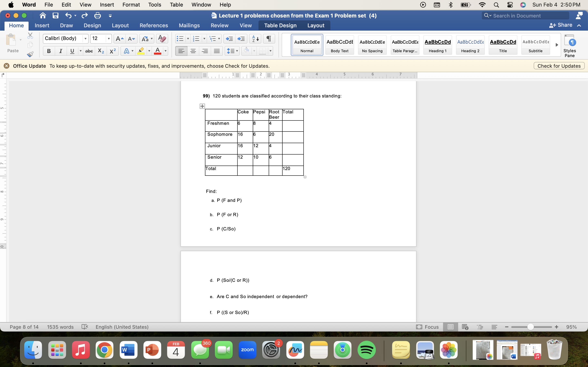
Task: Switch to the Table Design tab
Action: pos(280,25)
